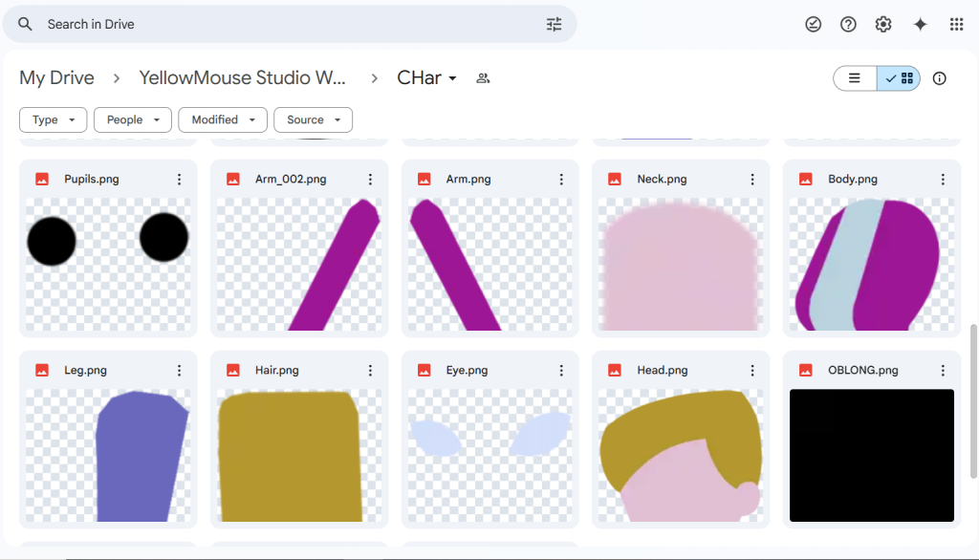This screenshot has height=560, width=979.
Task: Select the grid layout view toggle
Action: tap(899, 78)
